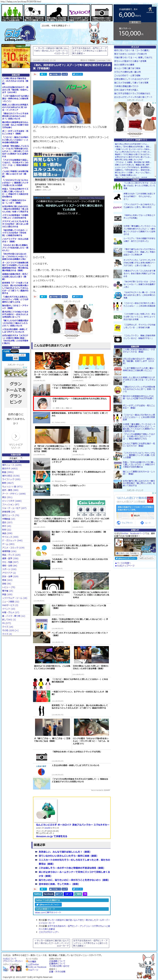The image size is (158, 980).
Task: Expand the その他 (229) [+] category
Action: (10, 630)
